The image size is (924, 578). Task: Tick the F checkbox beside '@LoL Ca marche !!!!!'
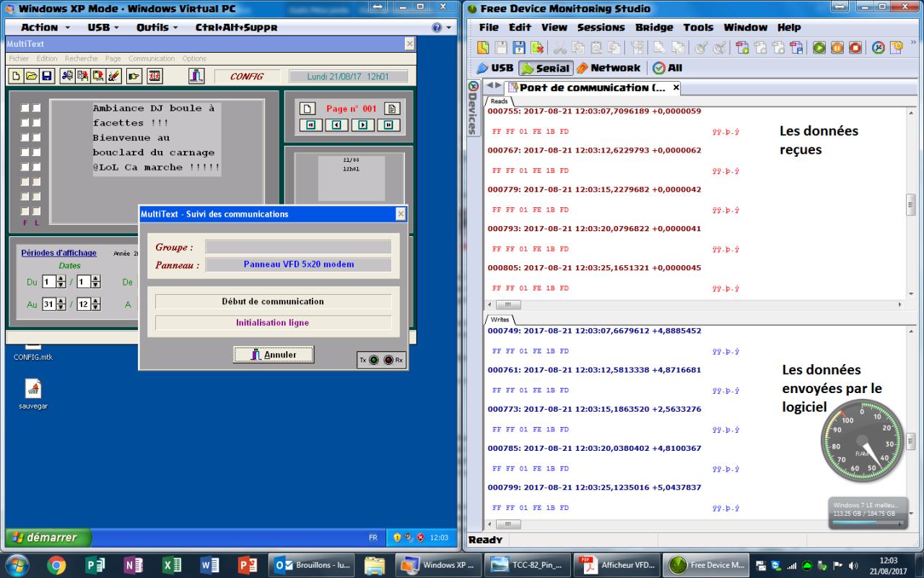(25, 167)
